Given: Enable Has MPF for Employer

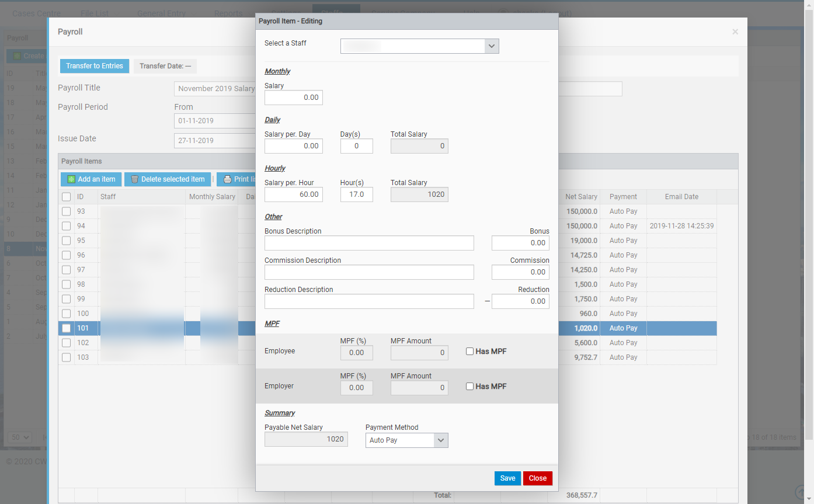Looking at the screenshot, I should point(469,387).
